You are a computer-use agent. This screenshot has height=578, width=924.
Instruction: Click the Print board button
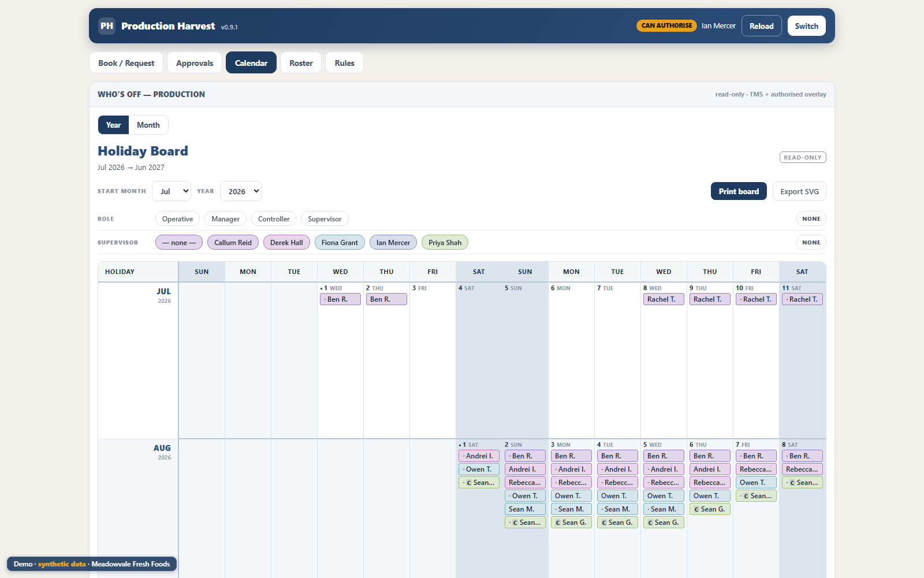point(739,191)
